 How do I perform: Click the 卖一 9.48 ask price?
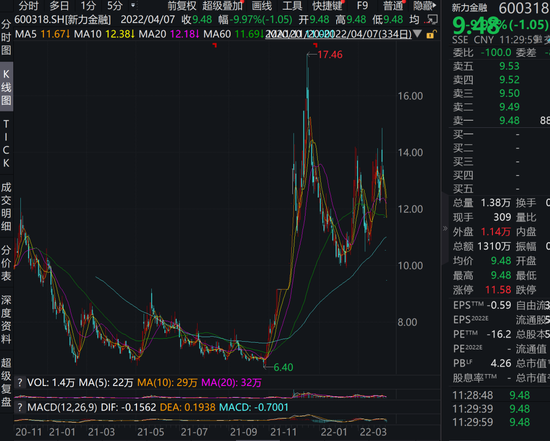pyautogui.click(x=509, y=121)
